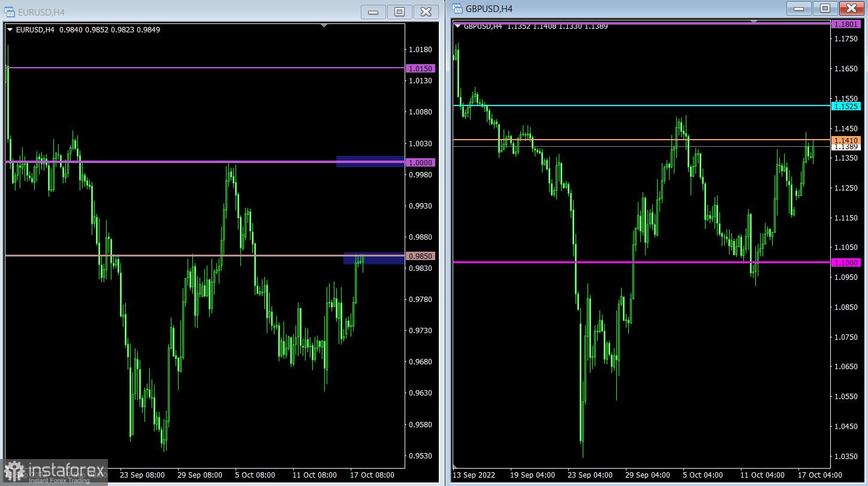Screen dimensions: 868x486
Task: Select the 1.1801 purple level label
Action: click(x=846, y=25)
